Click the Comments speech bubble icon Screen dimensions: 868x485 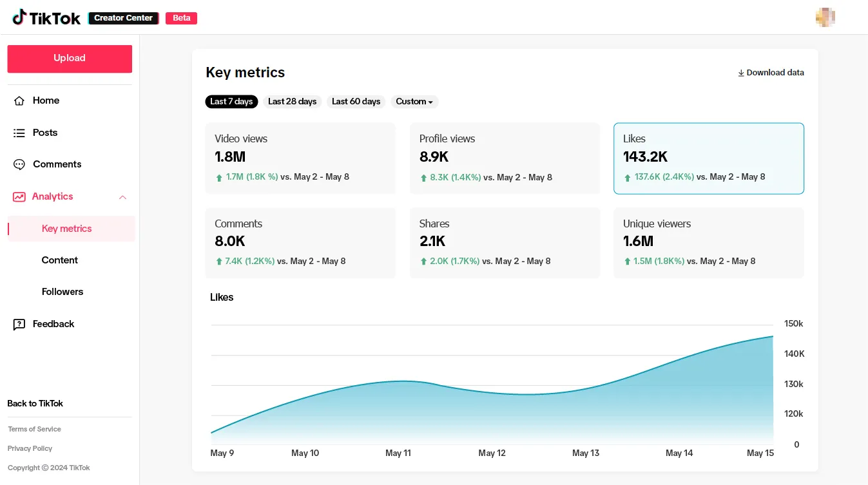click(19, 164)
